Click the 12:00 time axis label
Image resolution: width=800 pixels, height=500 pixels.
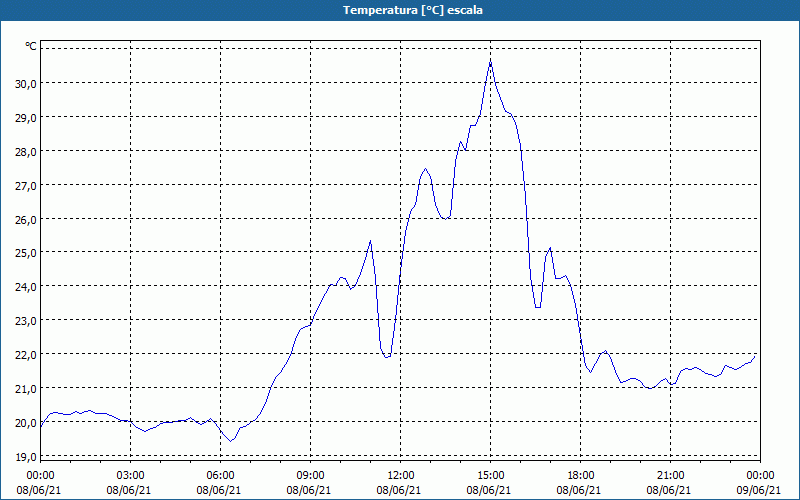click(x=401, y=476)
